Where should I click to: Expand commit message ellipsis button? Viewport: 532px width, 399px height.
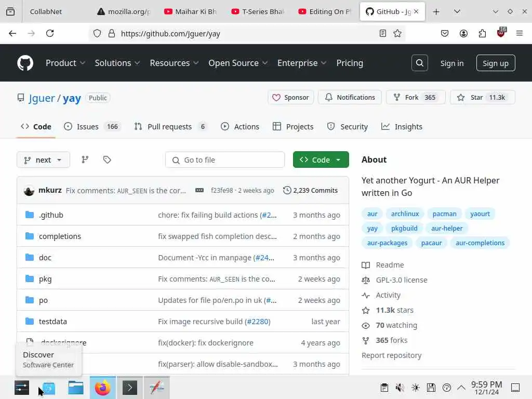click(199, 190)
